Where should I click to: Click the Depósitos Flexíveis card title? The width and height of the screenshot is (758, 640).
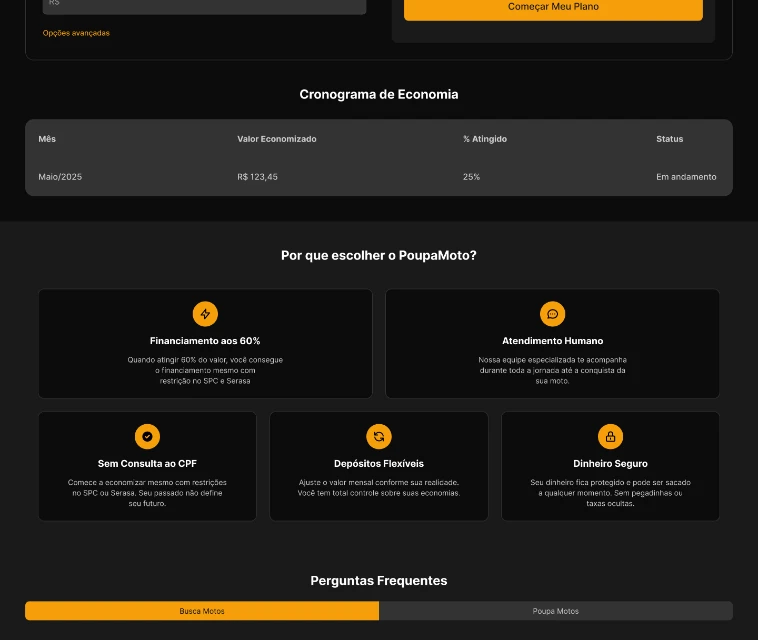[x=379, y=464]
